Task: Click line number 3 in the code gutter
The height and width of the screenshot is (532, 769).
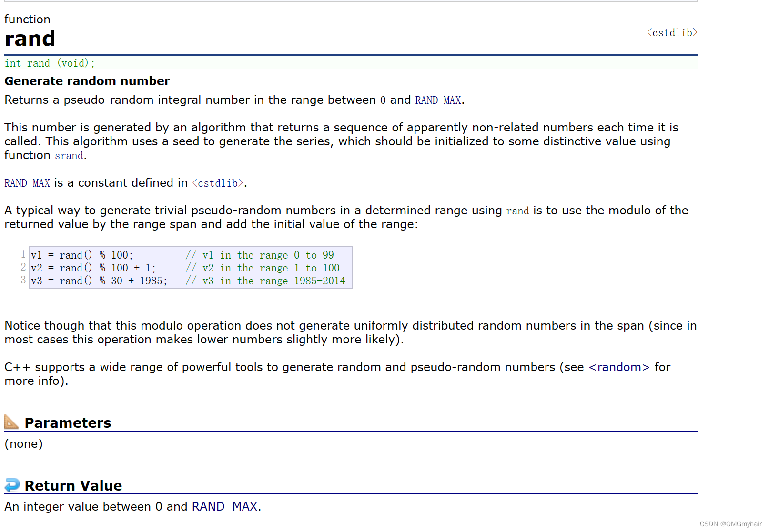Action: pyautogui.click(x=23, y=280)
